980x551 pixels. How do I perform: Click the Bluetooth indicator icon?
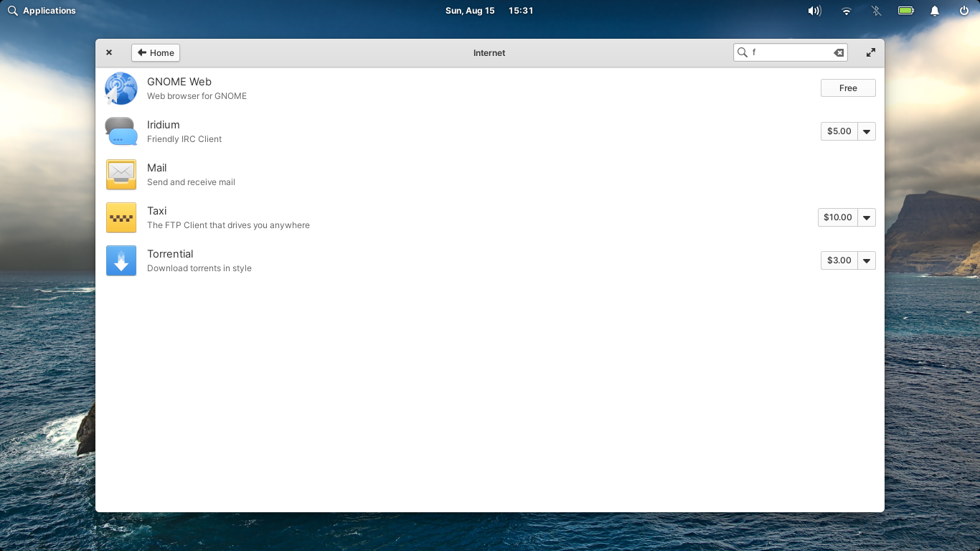[876, 11]
